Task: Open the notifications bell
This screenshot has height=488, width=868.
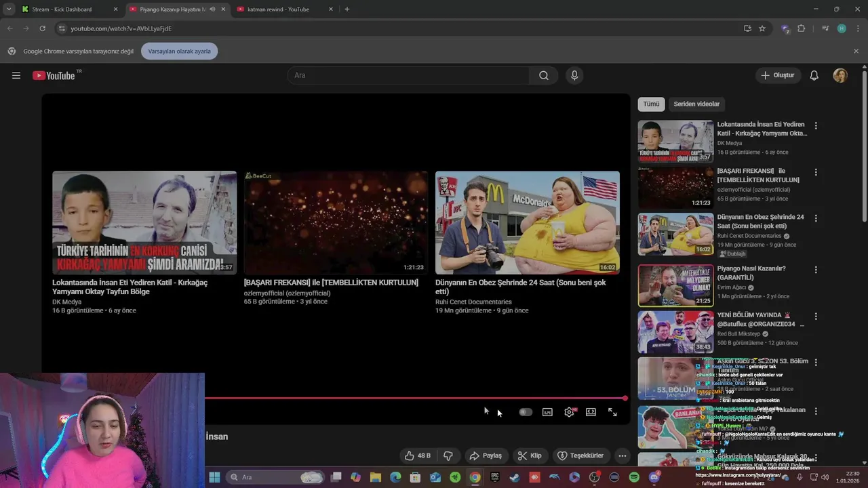Action: pos(814,75)
